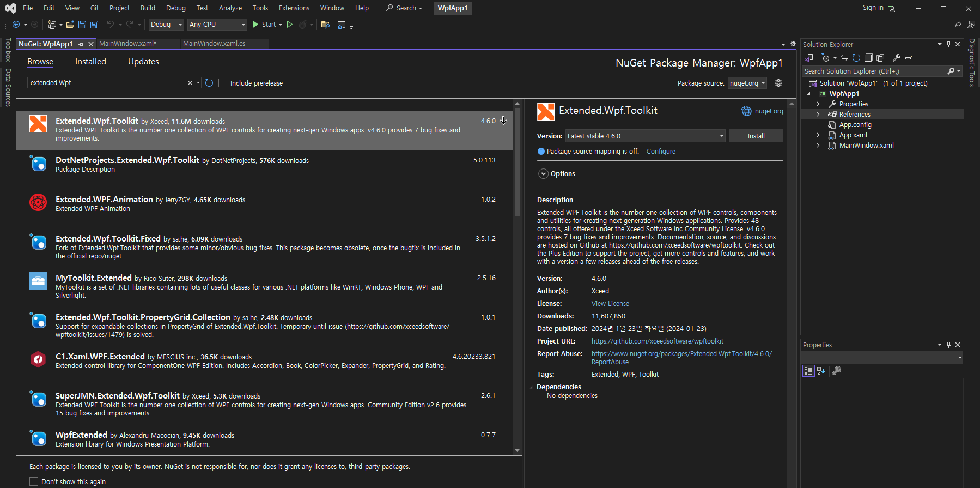This screenshot has width=980, height=488.
Task: Click the Undo arrow icon
Action: click(x=111, y=25)
